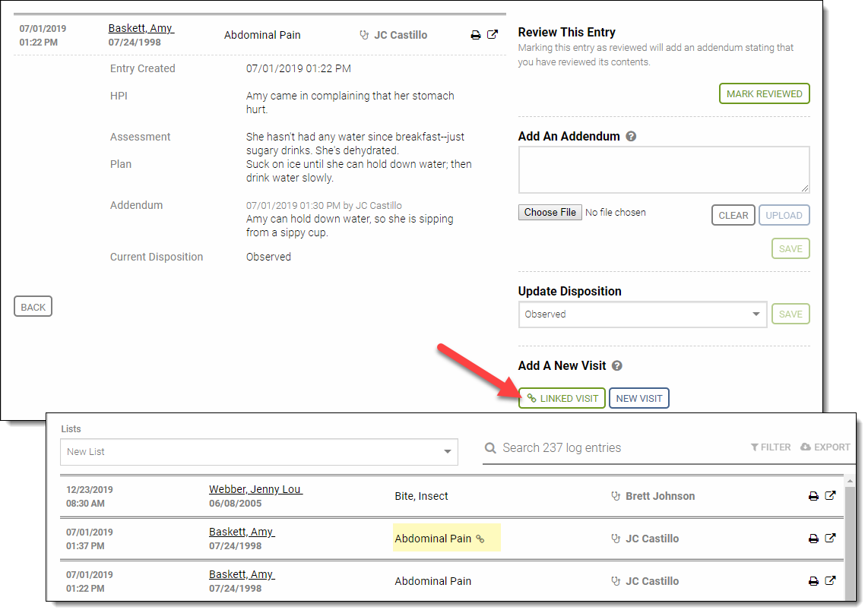Expand the Update Disposition dropdown
This screenshot has height=613, width=868.
pos(642,314)
